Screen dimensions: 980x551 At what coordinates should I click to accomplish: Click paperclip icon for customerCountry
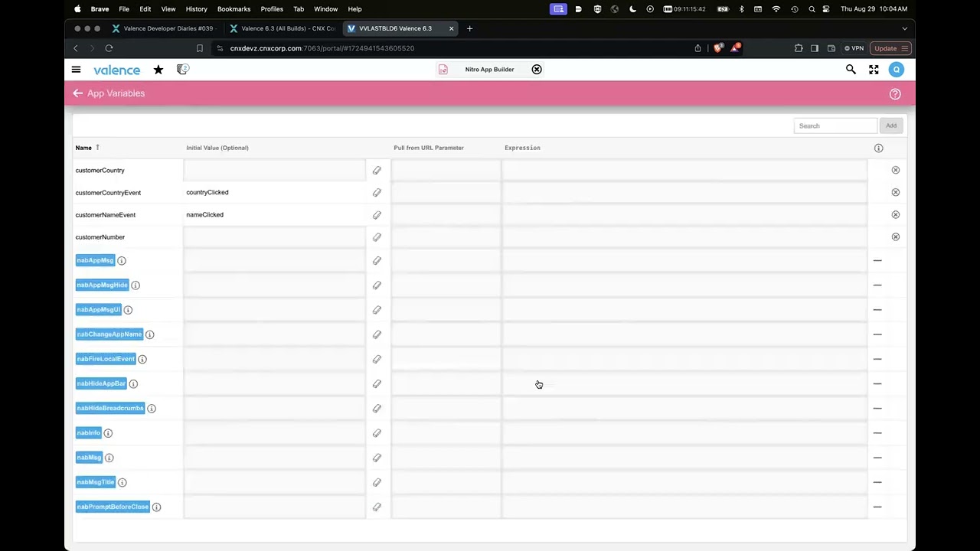coord(377,171)
